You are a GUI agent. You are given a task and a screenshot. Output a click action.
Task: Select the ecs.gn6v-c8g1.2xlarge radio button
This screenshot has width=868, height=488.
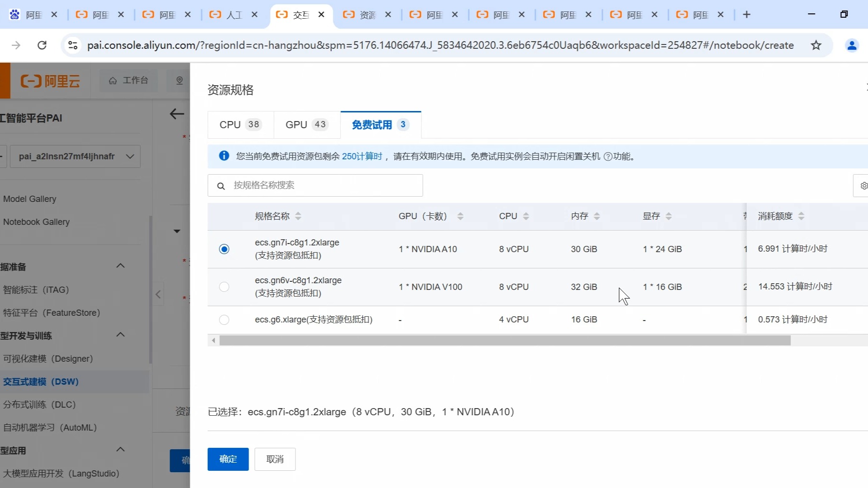click(224, 287)
